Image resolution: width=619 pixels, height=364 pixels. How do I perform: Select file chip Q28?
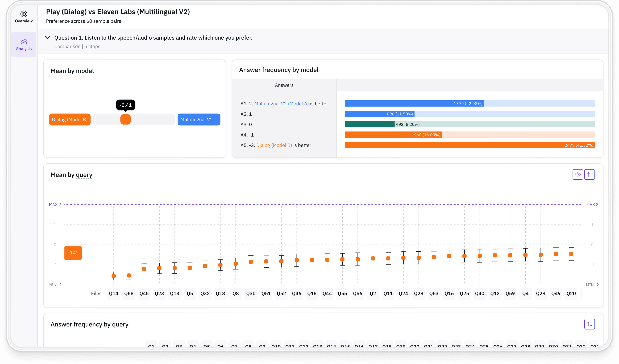418,293
